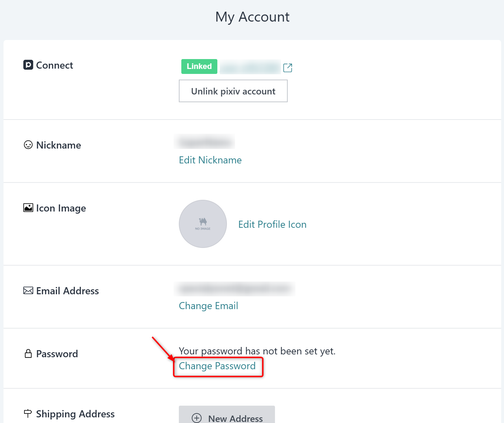Click the password not set message
This screenshot has width=504, height=423.
click(x=257, y=351)
